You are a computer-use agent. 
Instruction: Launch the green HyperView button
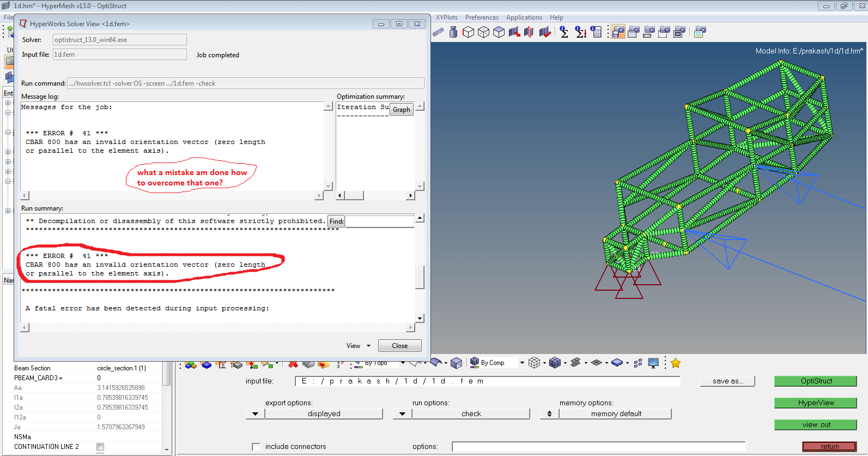(816, 403)
